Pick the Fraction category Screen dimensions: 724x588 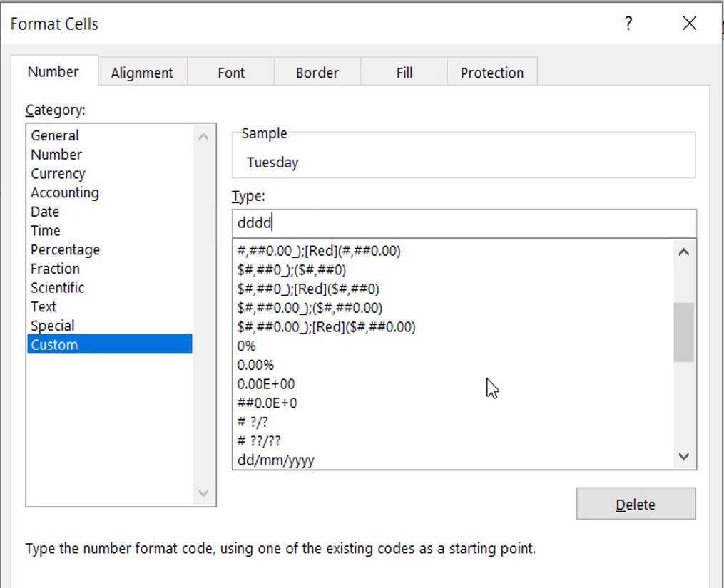pyautogui.click(x=55, y=269)
